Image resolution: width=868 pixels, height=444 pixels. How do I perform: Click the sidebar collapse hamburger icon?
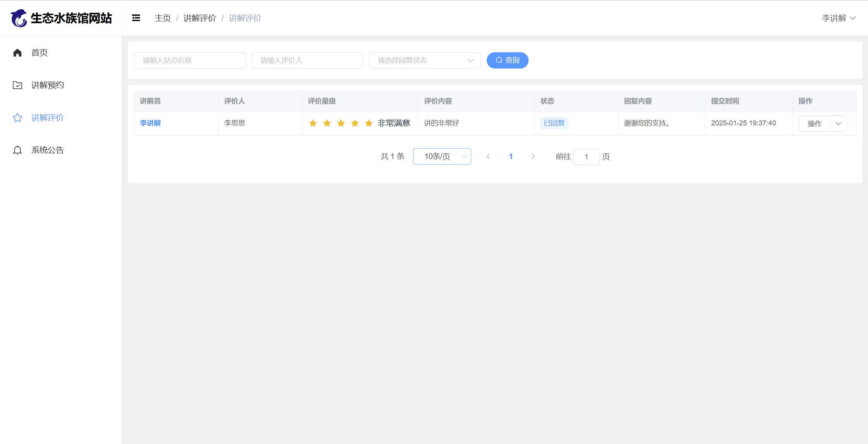136,18
